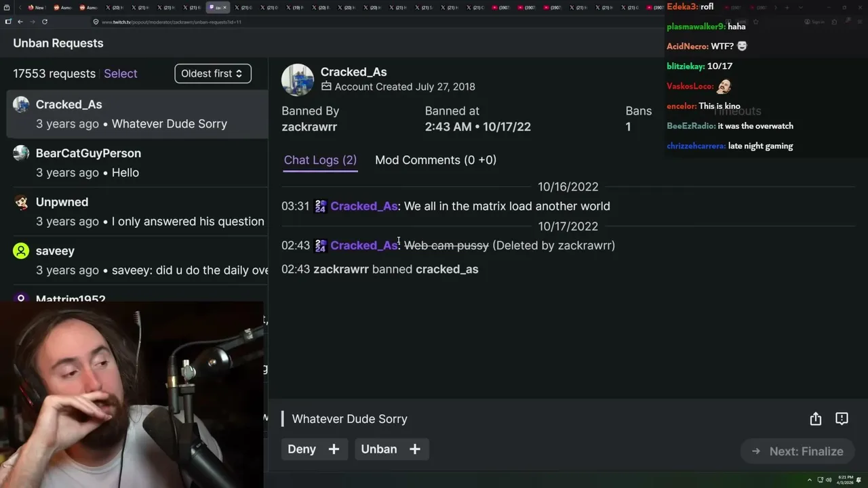Screen dimensions: 868x488
Task: Reload the page with the refresh icon
Action: tap(45, 22)
